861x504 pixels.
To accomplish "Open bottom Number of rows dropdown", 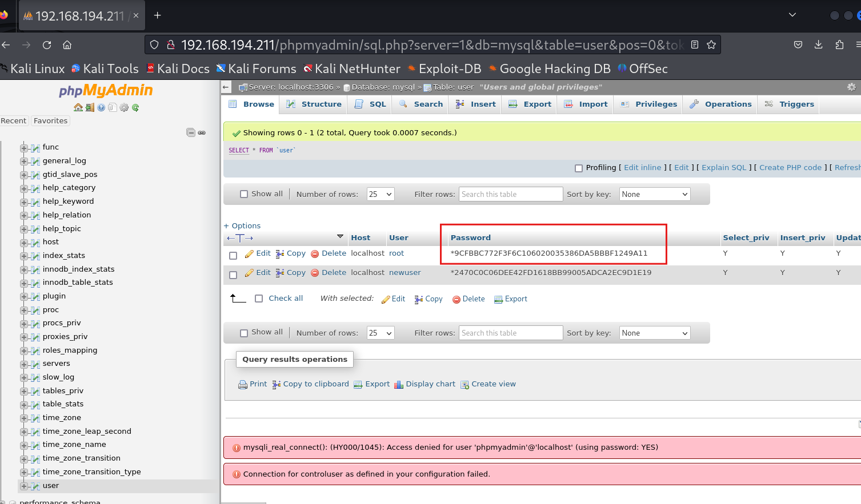I will coord(381,333).
